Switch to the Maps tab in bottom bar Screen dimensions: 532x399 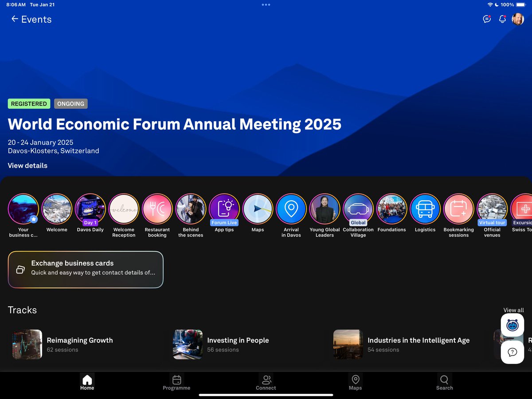[x=355, y=382]
